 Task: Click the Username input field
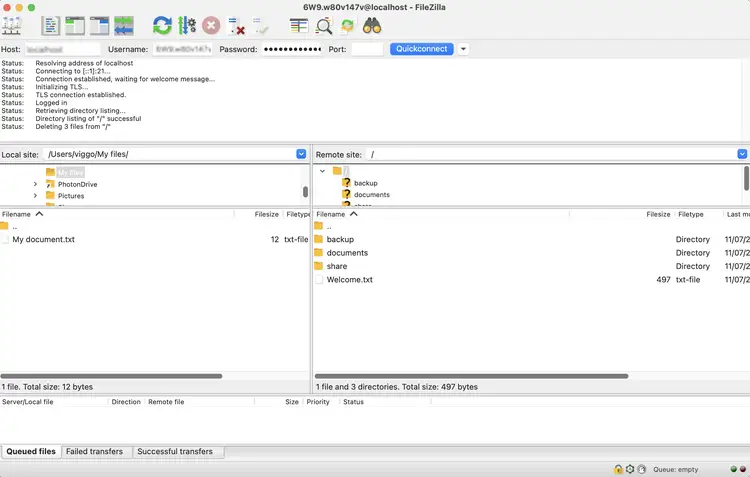pyautogui.click(x=182, y=49)
